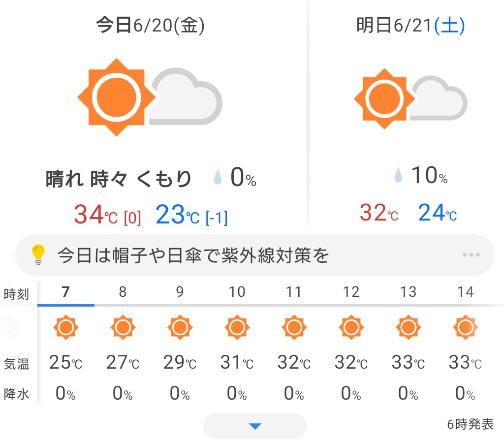Click the 33℃ temperature at 13 o'clock

(408, 363)
